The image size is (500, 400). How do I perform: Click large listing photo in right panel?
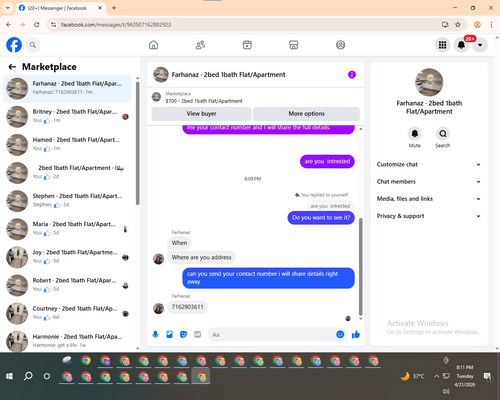(x=429, y=82)
